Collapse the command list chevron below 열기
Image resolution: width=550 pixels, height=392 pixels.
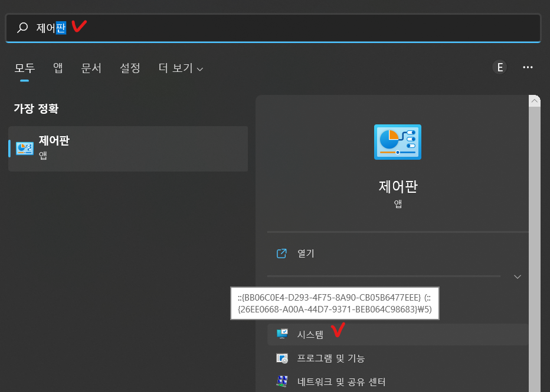click(518, 276)
